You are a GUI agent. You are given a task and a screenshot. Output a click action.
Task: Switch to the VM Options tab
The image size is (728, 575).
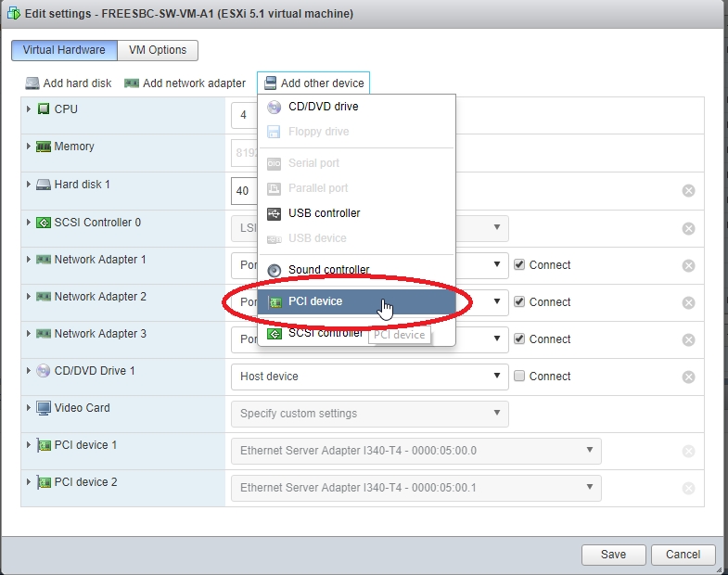click(158, 50)
